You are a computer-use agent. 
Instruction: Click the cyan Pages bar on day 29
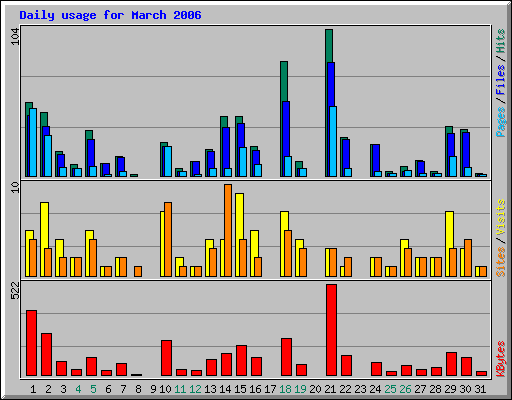453,166
